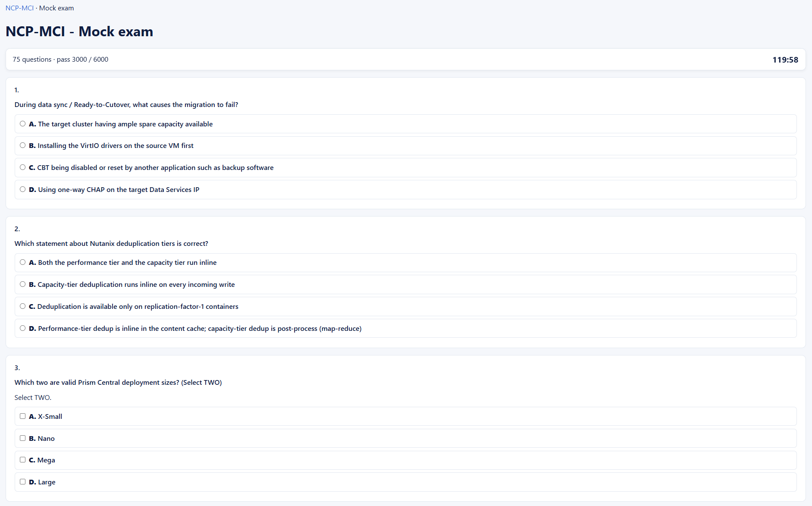The width and height of the screenshot is (812, 506).
Task: Pick answer C replication-factor-1 containers only
Action: pyautogui.click(x=23, y=306)
